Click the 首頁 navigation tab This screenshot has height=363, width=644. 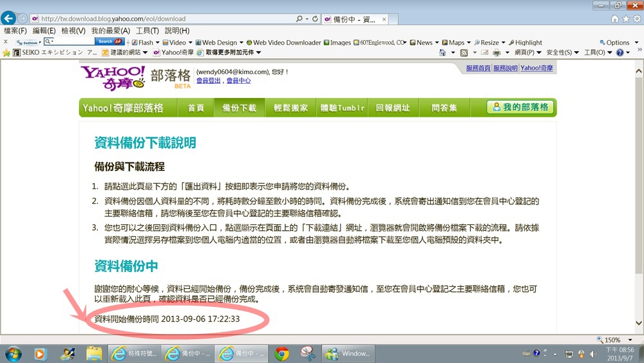pyautogui.click(x=196, y=108)
